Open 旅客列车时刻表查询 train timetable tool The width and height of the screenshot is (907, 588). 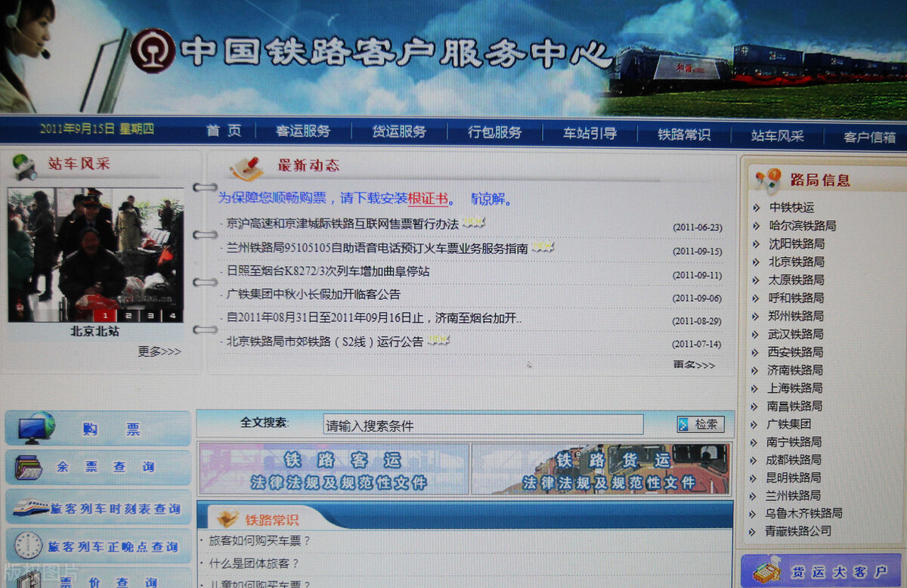point(99,509)
